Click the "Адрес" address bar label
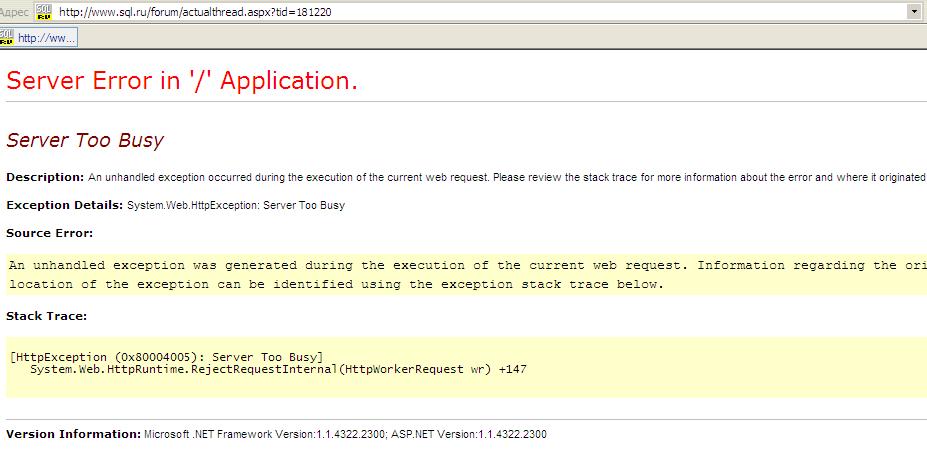This screenshot has height=464, width=927. [16, 11]
